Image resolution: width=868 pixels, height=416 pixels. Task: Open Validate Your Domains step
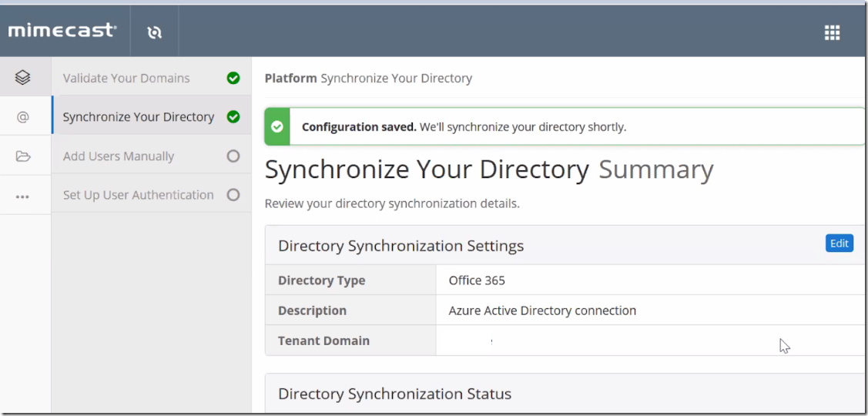pos(152,78)
